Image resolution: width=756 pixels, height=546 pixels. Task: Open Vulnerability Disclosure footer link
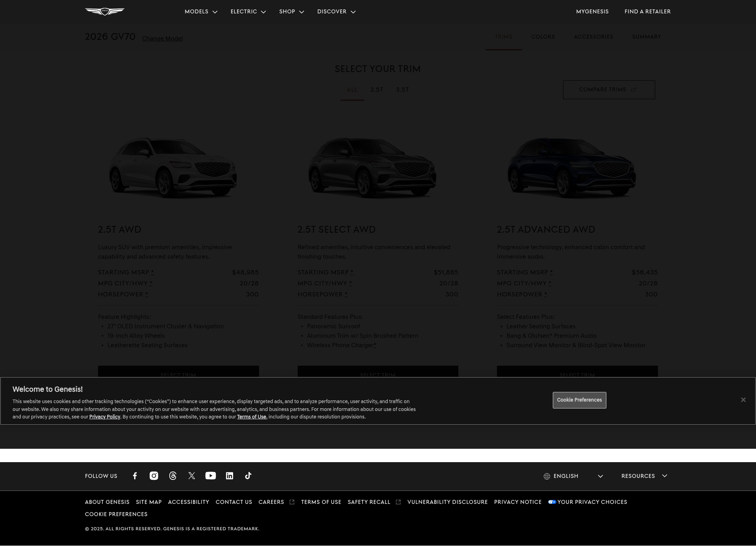pos(448,502)
